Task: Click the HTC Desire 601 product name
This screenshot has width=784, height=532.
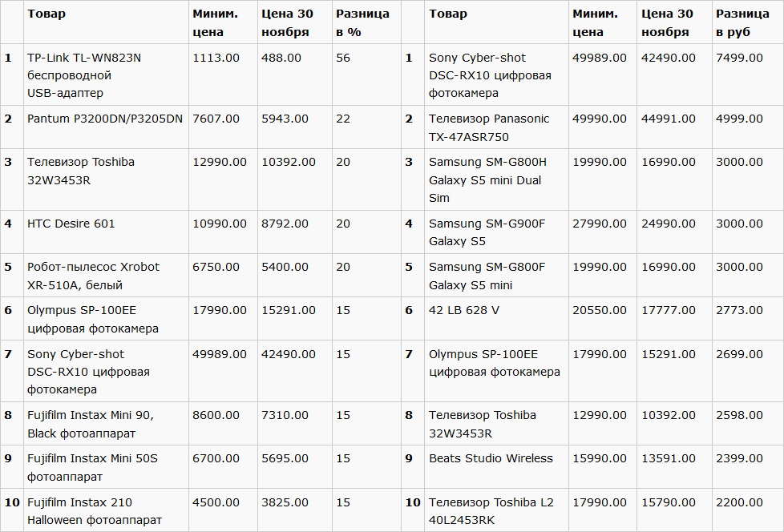Action: (71, 224)
